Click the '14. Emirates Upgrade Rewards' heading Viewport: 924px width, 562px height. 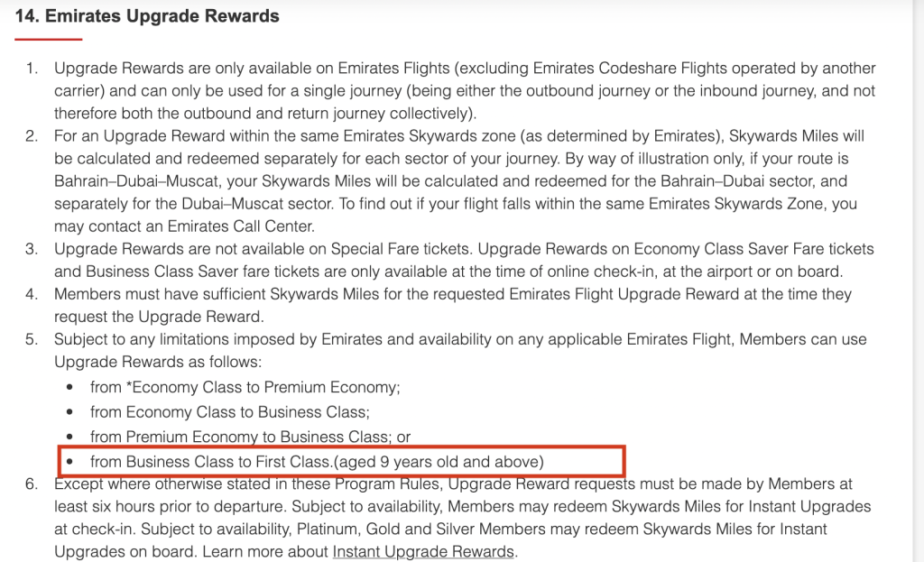pyautogui.click(x=147, y=16)
